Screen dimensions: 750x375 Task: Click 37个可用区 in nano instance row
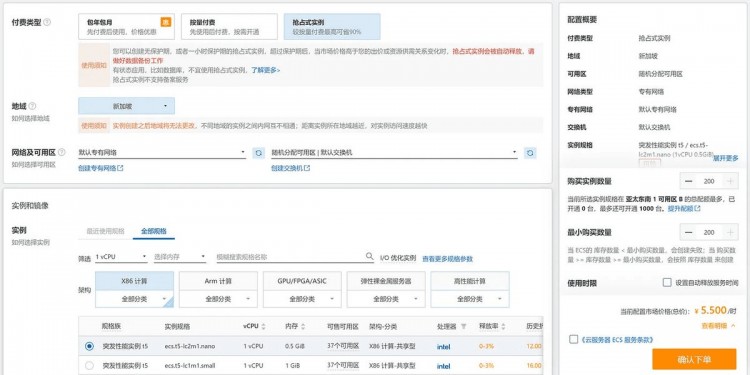343,346
